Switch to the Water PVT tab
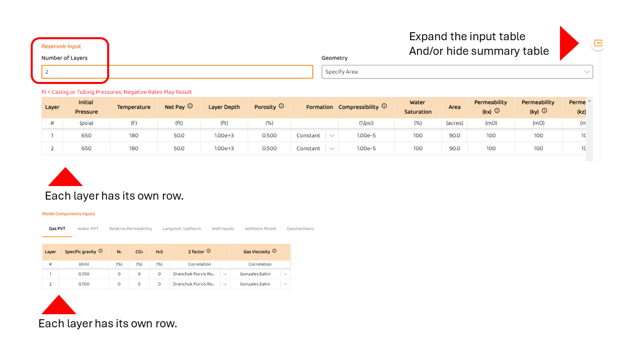 pyautogui.click(x=88, y=229)
